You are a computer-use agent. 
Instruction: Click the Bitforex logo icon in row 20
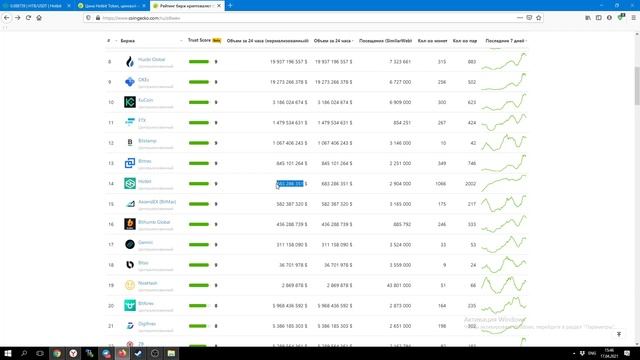pyautogui.click(x=130, y=305)
